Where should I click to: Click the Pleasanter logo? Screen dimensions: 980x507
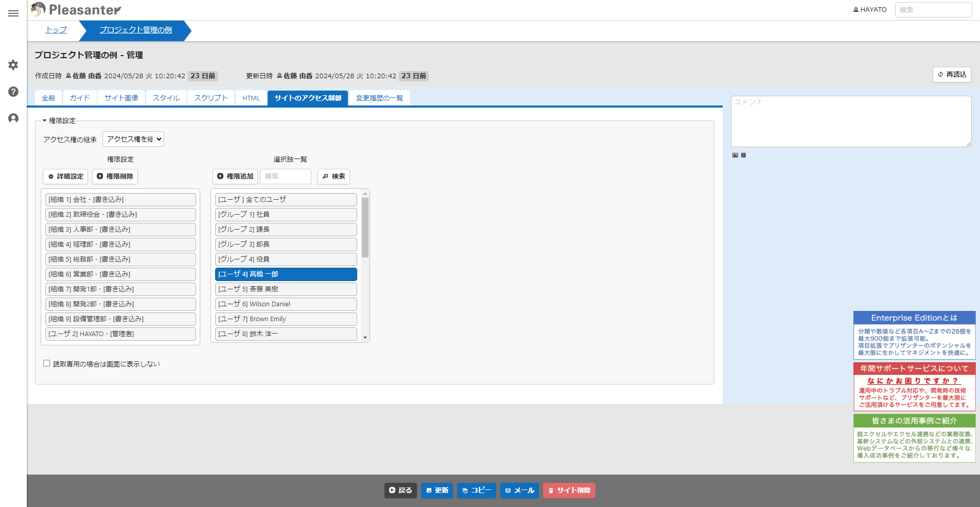click(x=76, y=9)
